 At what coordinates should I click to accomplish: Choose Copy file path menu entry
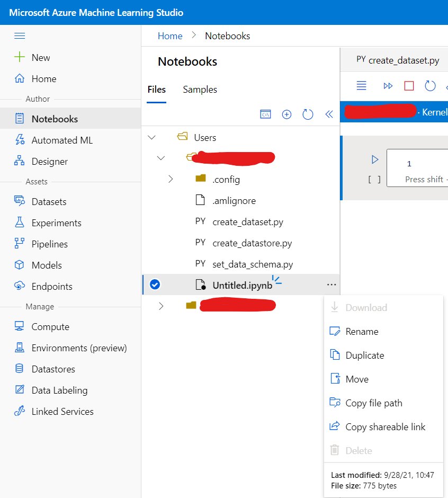point(383,403)
